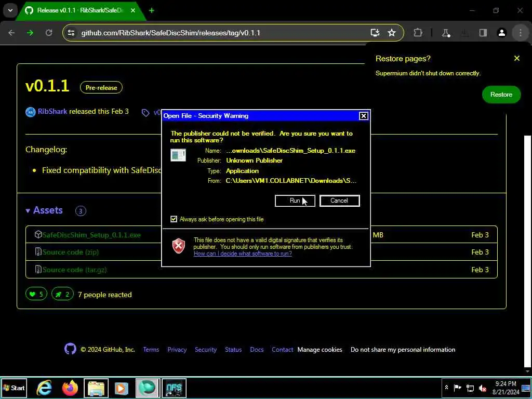This screenshot has width=532, height=399.
Task: Open RibShark's profile link
Action: [52, 111]
